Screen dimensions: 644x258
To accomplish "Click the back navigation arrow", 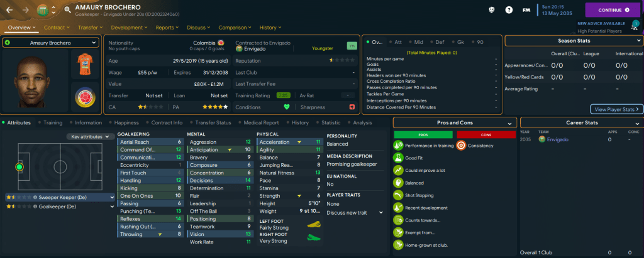I will coord(10,10).
